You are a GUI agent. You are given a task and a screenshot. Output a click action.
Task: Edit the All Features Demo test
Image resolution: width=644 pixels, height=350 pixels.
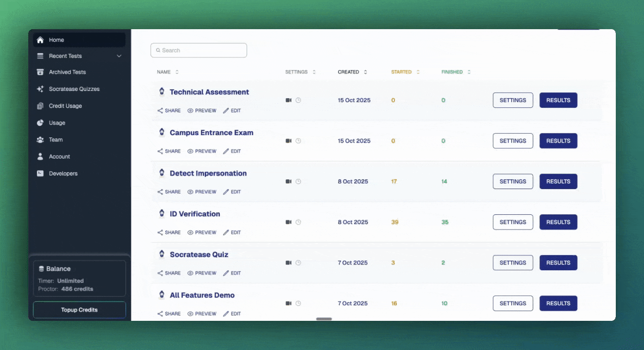[x=232, y=314]
